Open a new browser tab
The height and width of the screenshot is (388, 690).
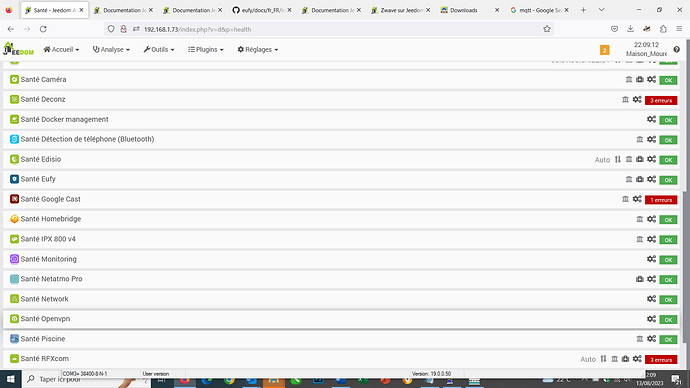coord(584,10)
